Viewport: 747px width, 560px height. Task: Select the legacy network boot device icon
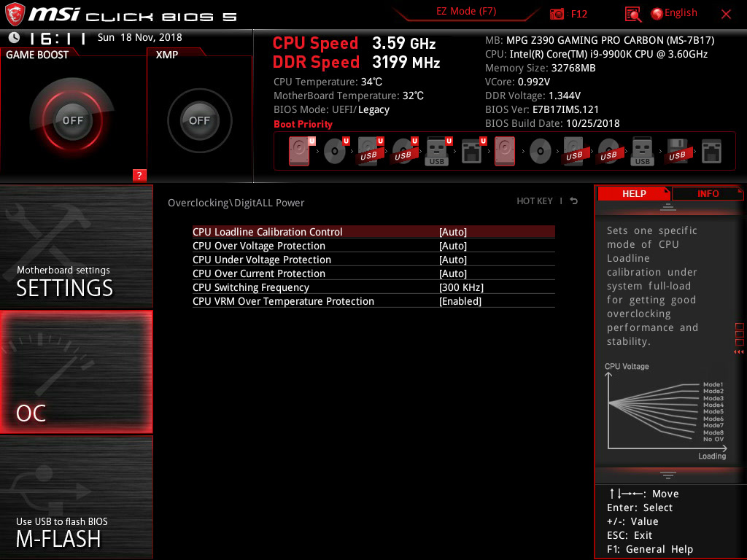[x=711, y=152]
